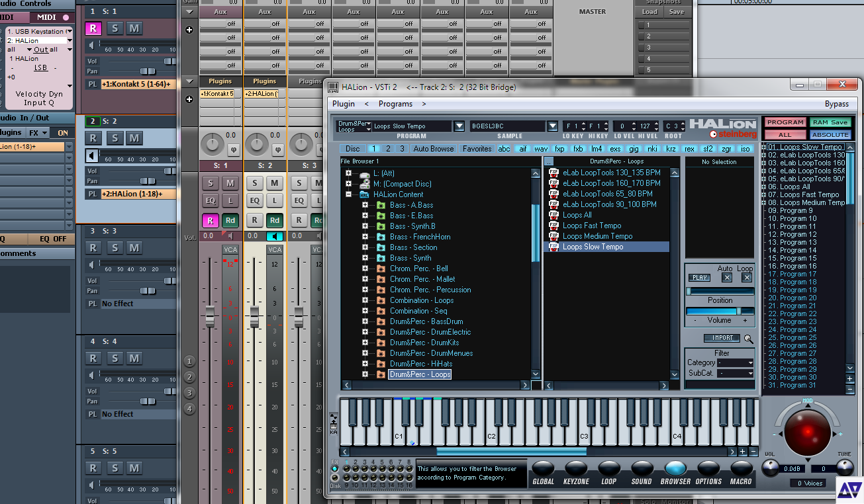Click the IMPORT button
Image resolution: width=864 pixels, height=504 pixels.
point(722,338)
